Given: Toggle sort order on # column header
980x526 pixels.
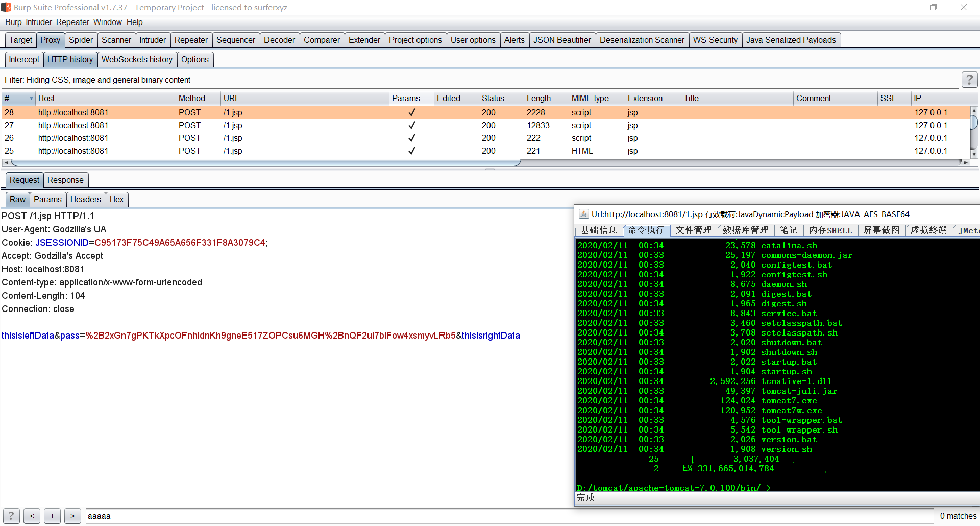Looking at the screenshot, I should [x=18, y=98].
